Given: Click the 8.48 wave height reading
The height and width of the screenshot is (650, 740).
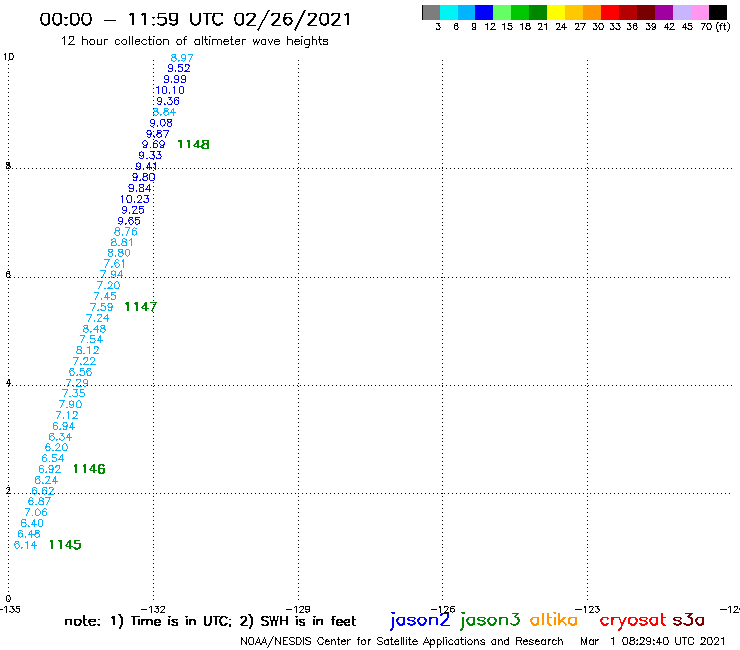Looking at the screenshot, I should click(x=94, y=329).
